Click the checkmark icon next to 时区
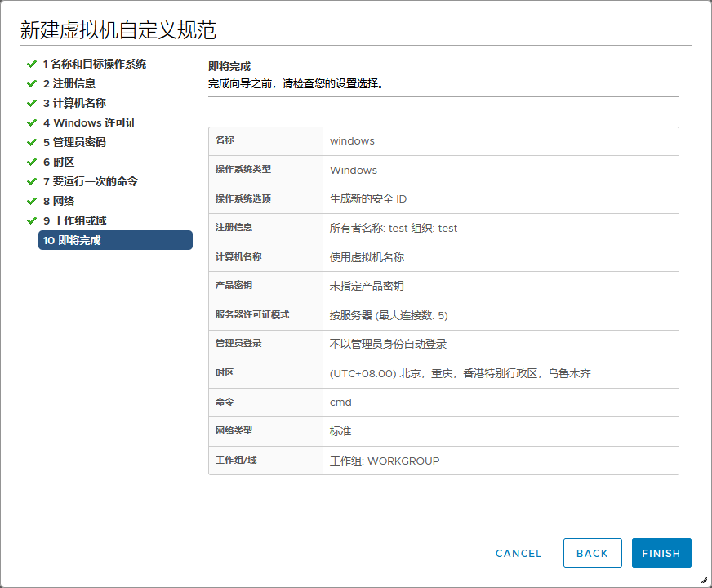The width and height of the screenshot is (712, 588). click(x=32, y=162)
